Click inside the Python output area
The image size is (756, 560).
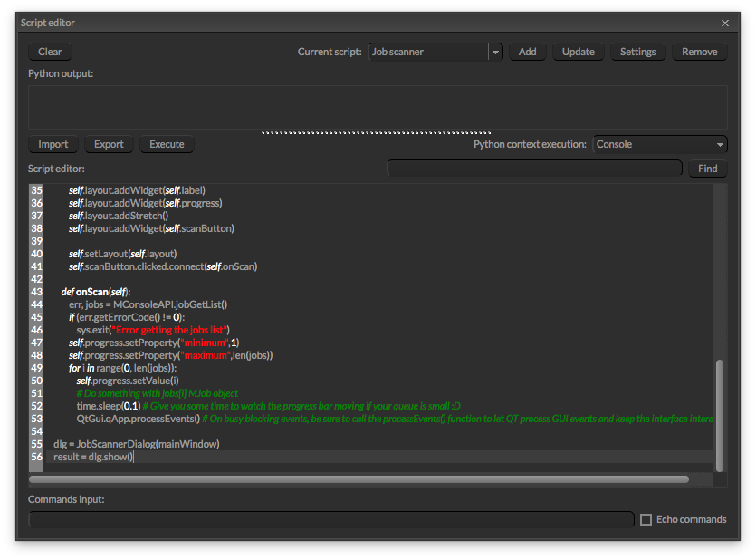[x=378, y=107]
